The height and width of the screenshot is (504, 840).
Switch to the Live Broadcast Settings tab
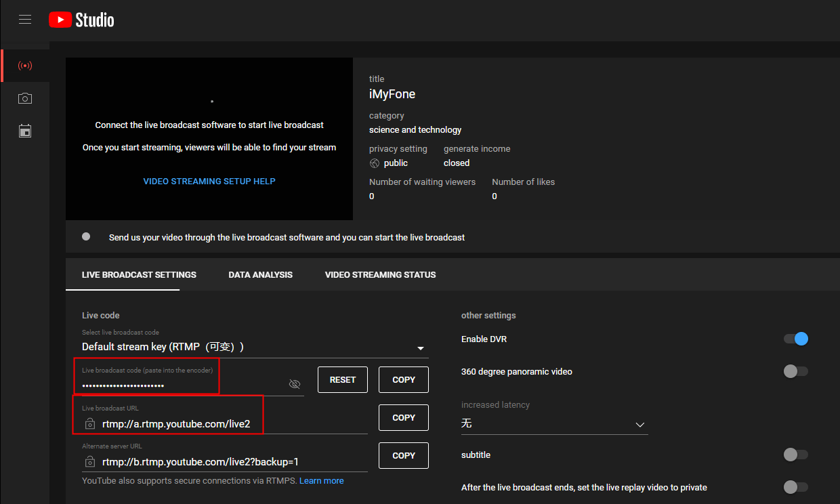pos(139,275)
